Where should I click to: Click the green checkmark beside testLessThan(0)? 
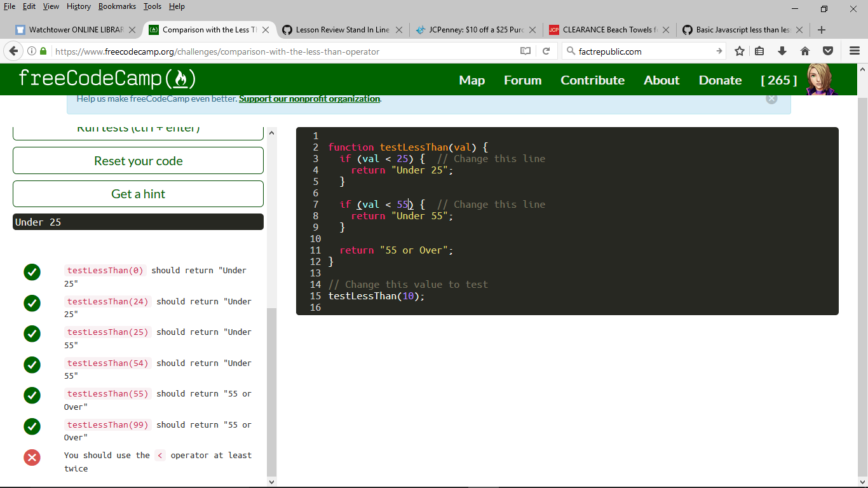[32, 272]
